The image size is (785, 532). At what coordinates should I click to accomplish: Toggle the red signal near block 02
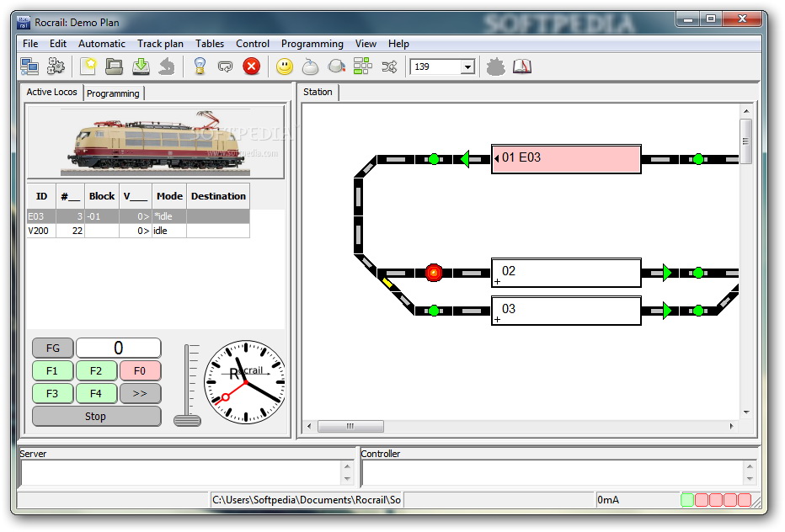(x=434, y=272)
